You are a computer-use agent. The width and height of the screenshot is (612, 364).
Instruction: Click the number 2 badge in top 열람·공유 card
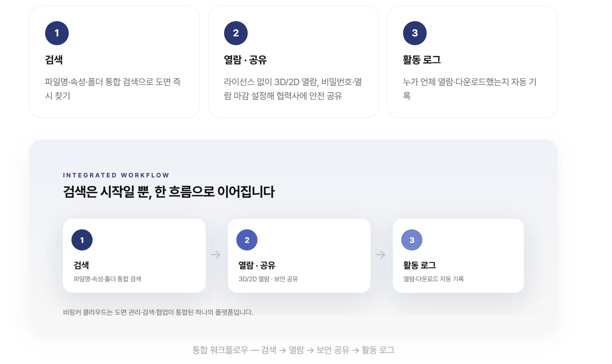click(236, 33)
